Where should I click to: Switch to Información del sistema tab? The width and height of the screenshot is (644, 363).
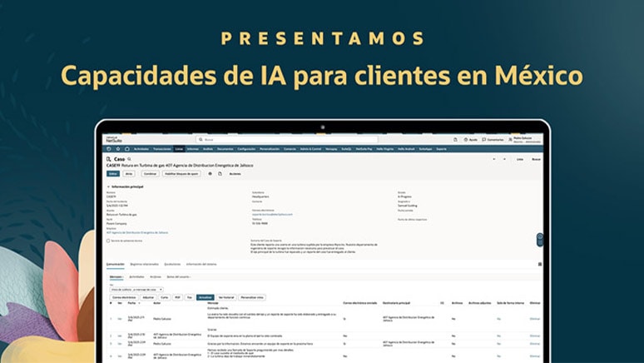[x=201, y=264]
